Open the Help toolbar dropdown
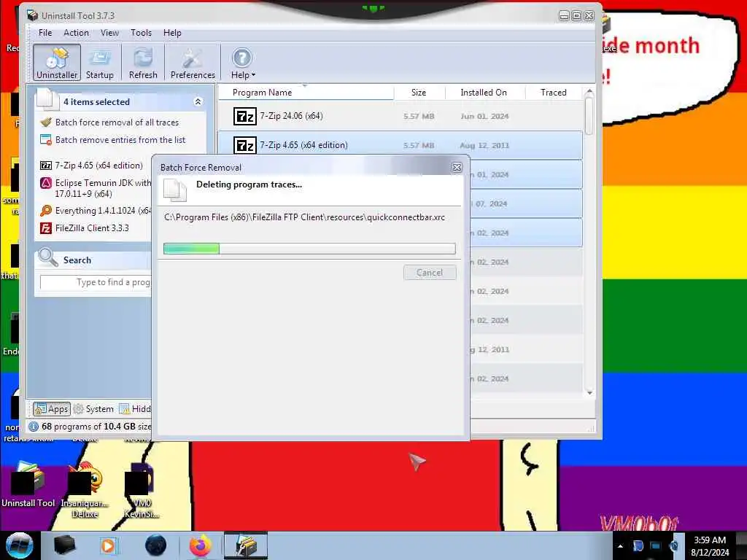Screen dimensions: 747x560 click(x=243, y=63)
